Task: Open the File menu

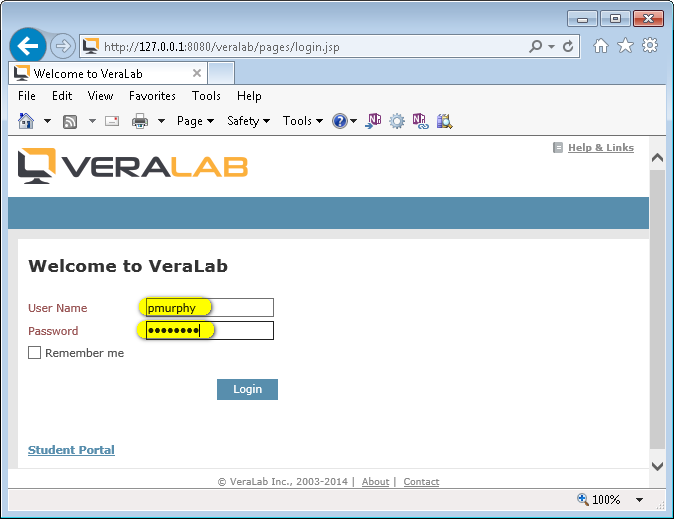Action: pos(27,96)
